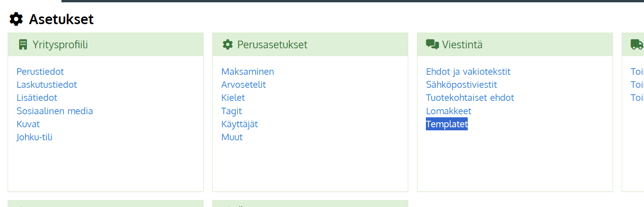Click the Viestintä chat bubbles icon
The width and height of the screenshot is (644, 207).
[432, 44]
